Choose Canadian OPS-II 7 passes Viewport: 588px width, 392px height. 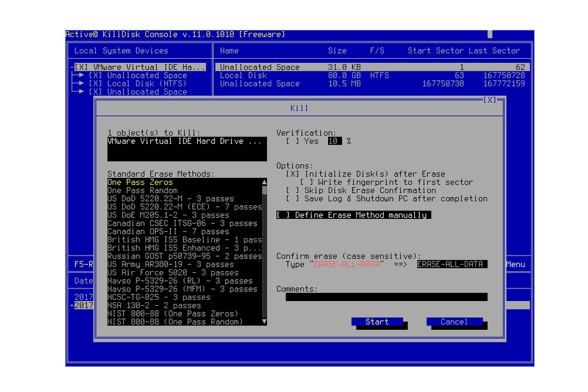click(184, 232)
